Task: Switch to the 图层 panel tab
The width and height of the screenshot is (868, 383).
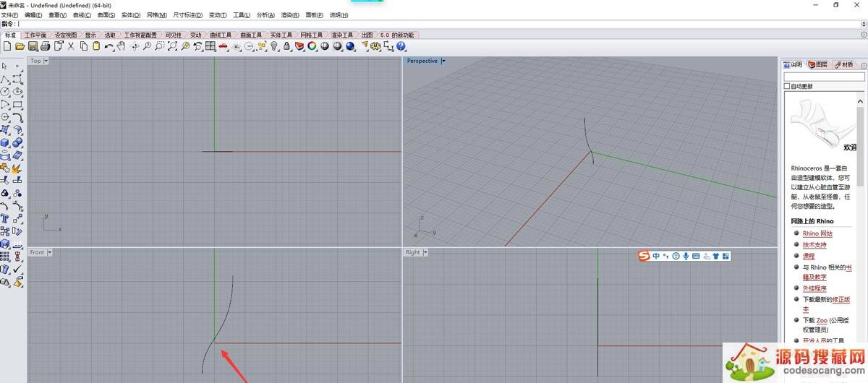Action: (x=817, y=64)
